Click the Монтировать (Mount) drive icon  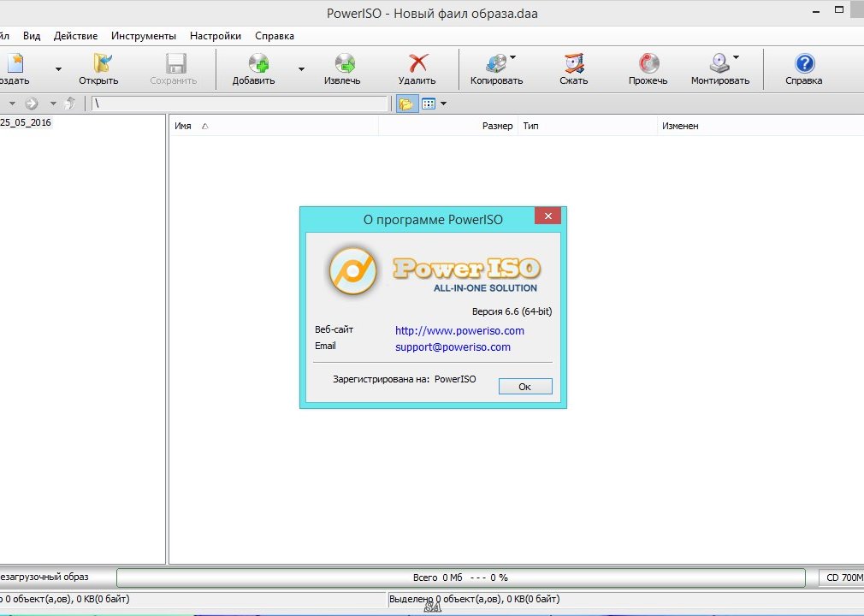pyautogui.click(x=719, y=63)
